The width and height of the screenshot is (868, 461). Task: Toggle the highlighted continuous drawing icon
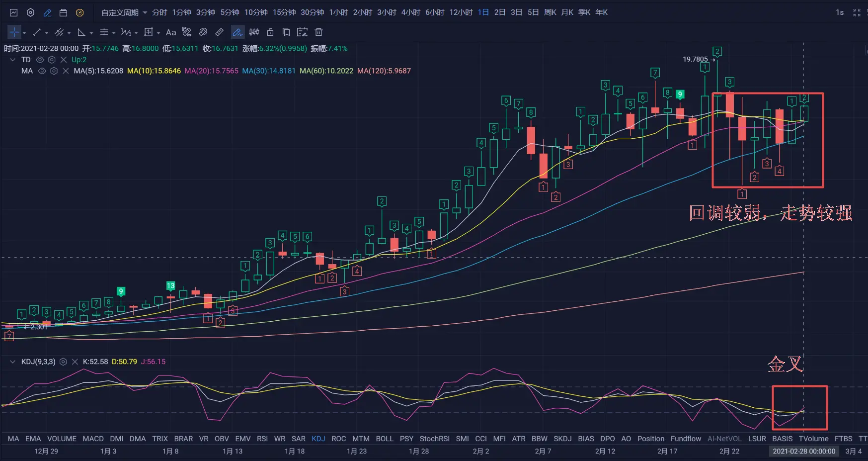pos(237,32)
